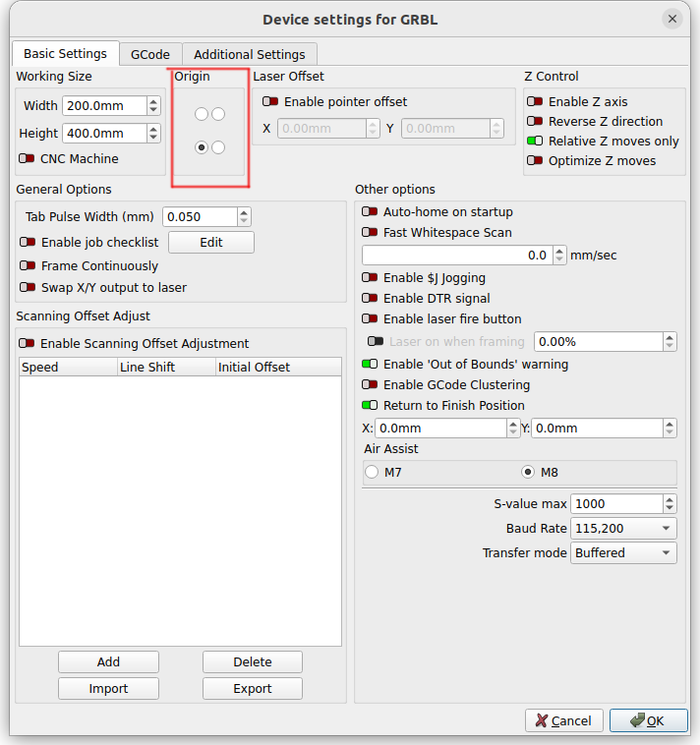Click the whitespace scan mm/sec field
700x745 pixels.
(457, 256)
